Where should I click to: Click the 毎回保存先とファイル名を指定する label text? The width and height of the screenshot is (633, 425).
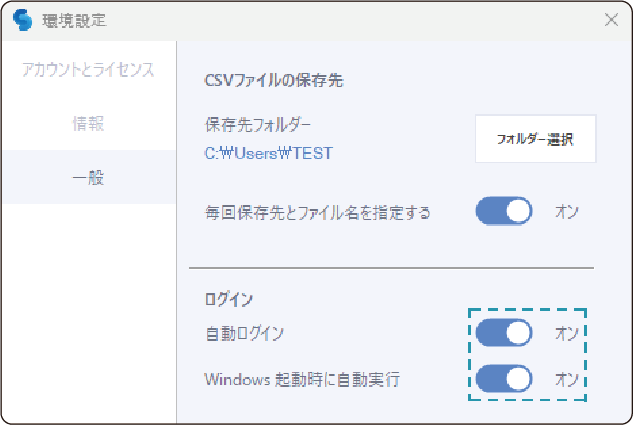pyautogui.click(x=317, y=213)
